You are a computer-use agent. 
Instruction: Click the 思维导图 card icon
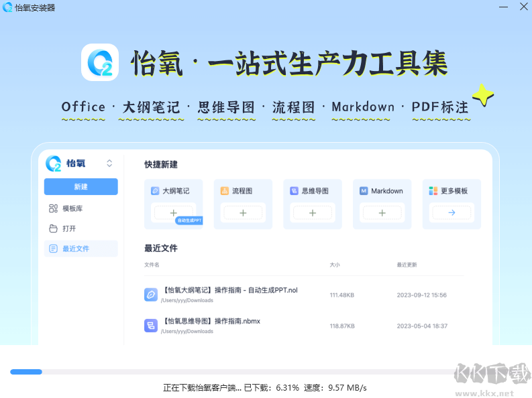[294, 191]
